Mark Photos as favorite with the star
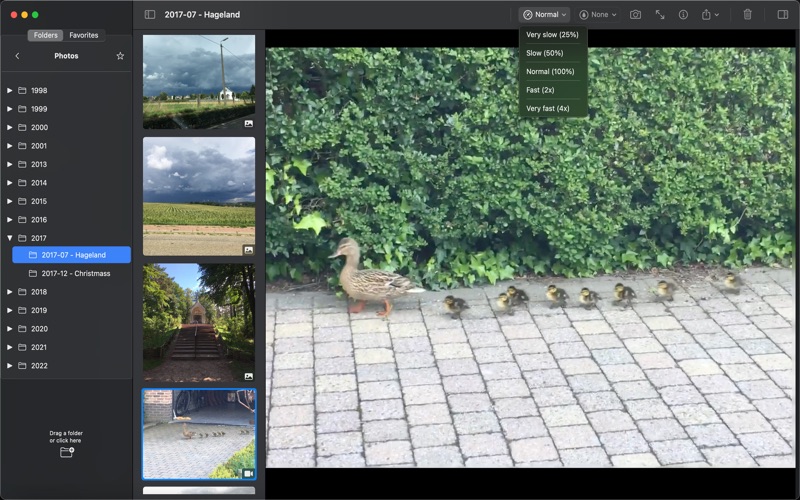Screen dimensions: 800x500 point(120,56)
